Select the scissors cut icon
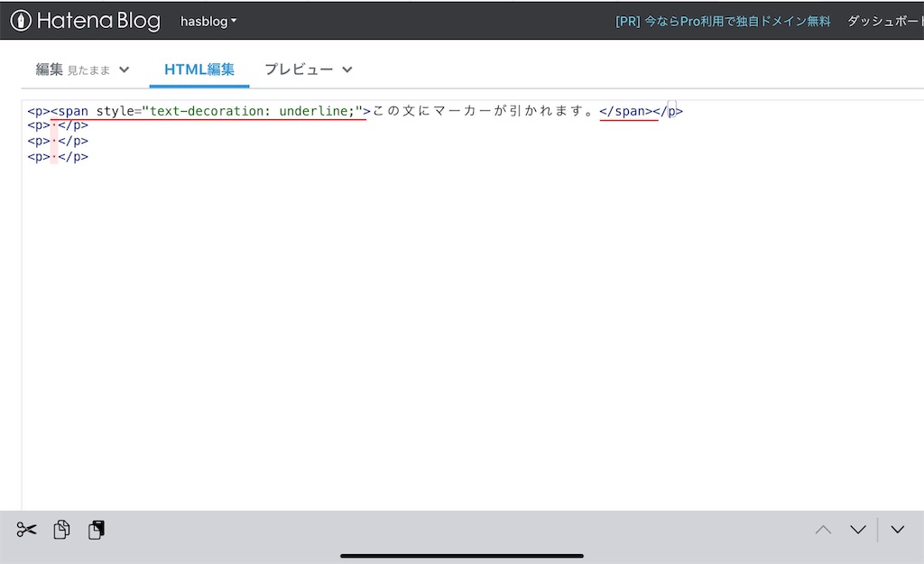 (x=25, y=530)
